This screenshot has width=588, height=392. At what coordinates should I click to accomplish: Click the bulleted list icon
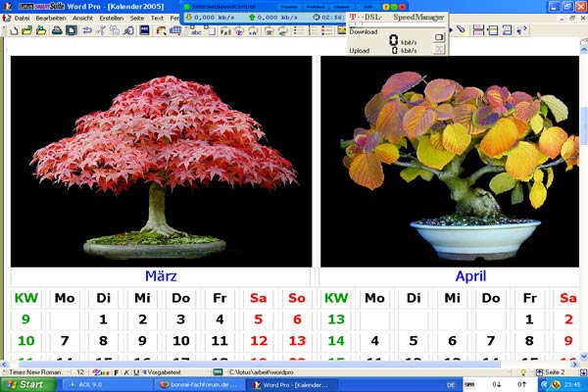299,30
